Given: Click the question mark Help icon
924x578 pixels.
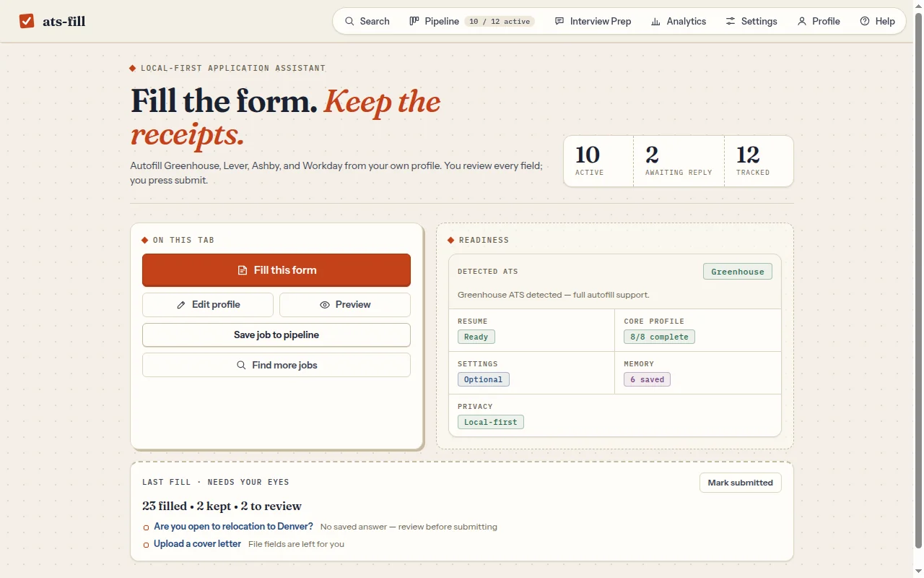Looking at the screenshot, I should click(x=865, y=22).
